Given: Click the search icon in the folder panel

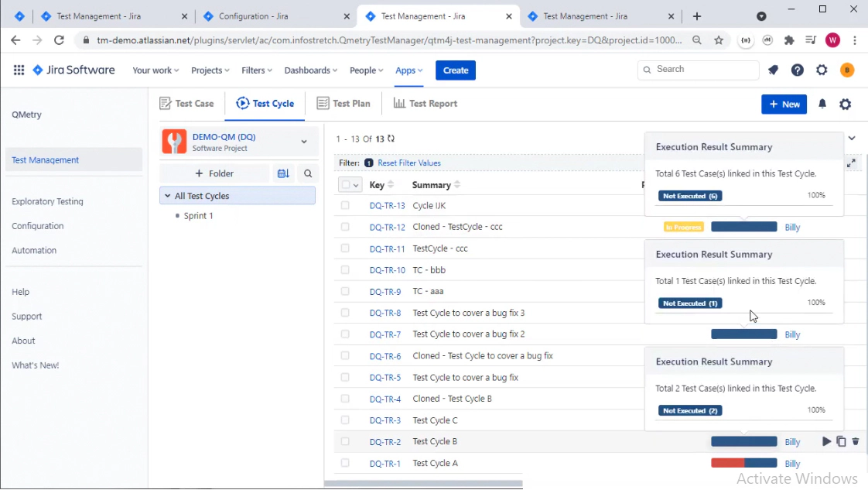Looking at the screenshot, I should pyautogui.click(x=308, y=174).
